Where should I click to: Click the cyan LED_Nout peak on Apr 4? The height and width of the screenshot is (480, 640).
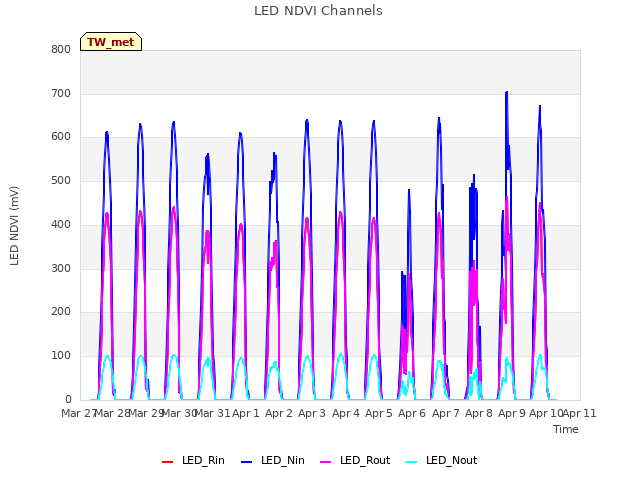click(x=341, y=354)
